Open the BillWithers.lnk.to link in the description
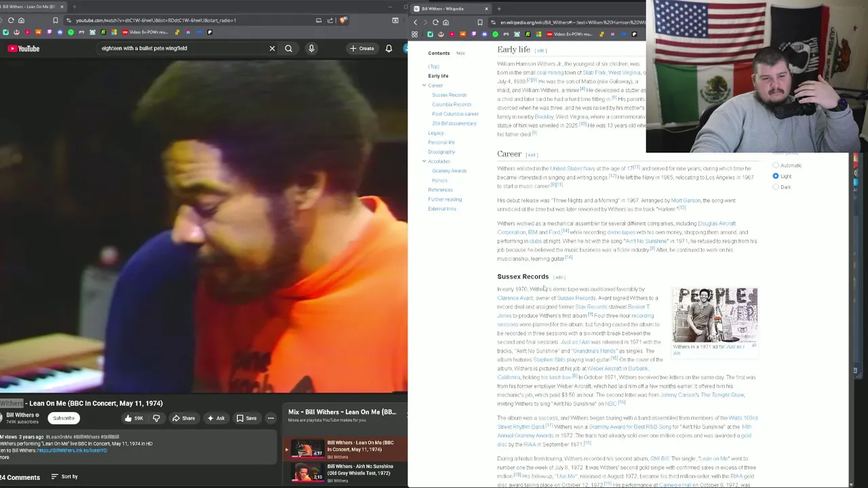 pos(72,450)
